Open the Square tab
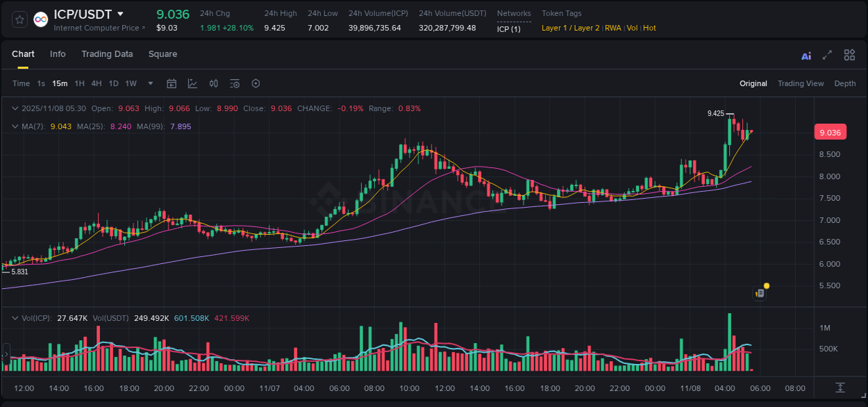868x407 pixels. coord(162,53)
